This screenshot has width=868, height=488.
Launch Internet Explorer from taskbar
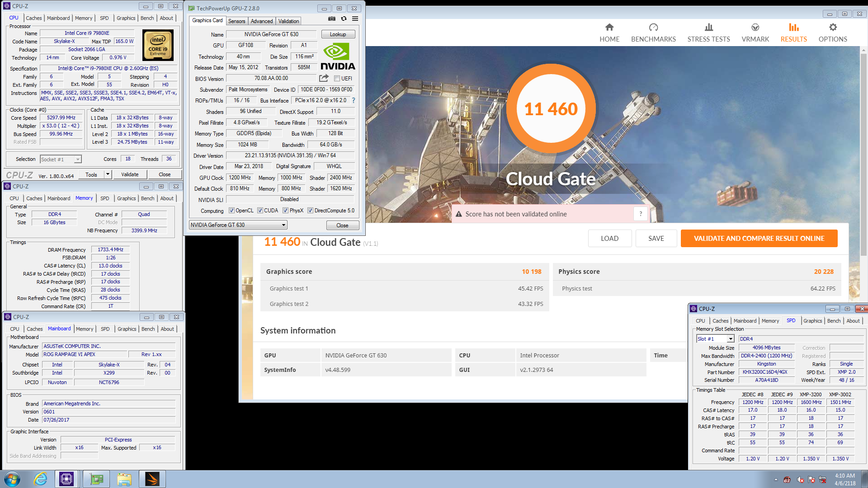pyautogui.click(x=41, y=479)
